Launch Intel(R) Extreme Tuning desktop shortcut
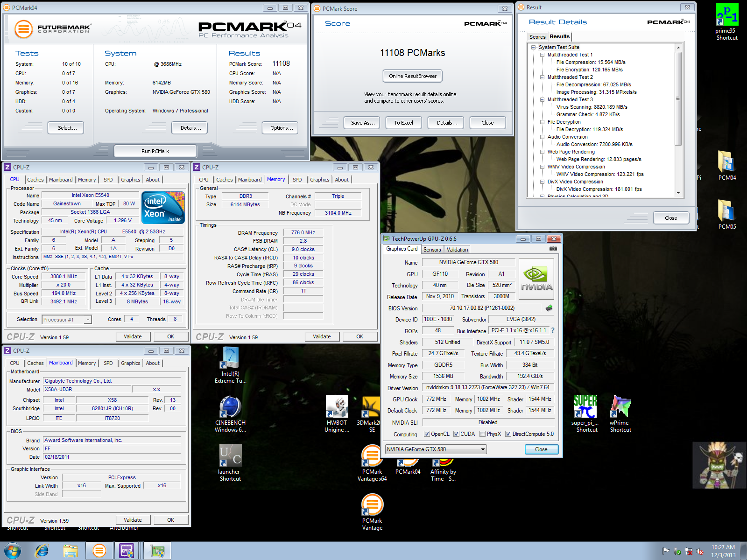The width and height of the screenshot is (747, 560). coord(230,365)
